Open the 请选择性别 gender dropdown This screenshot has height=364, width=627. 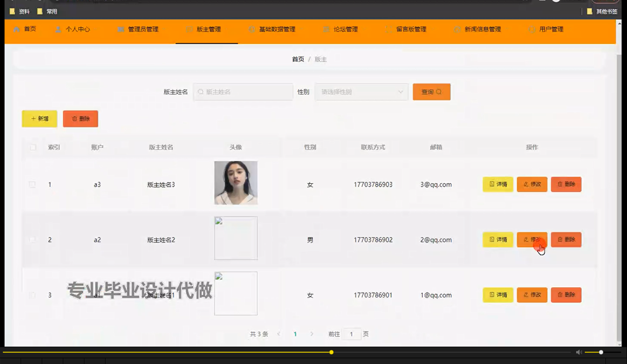(361, 91)
